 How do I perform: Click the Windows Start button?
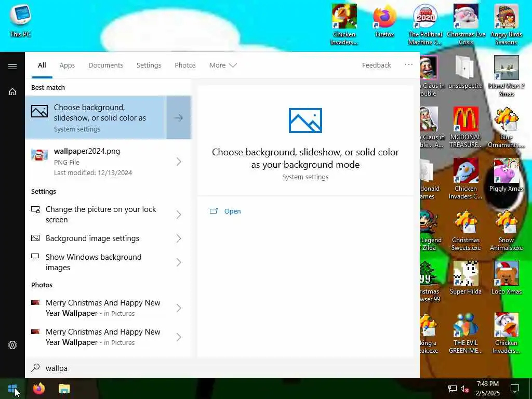(12, 389)
